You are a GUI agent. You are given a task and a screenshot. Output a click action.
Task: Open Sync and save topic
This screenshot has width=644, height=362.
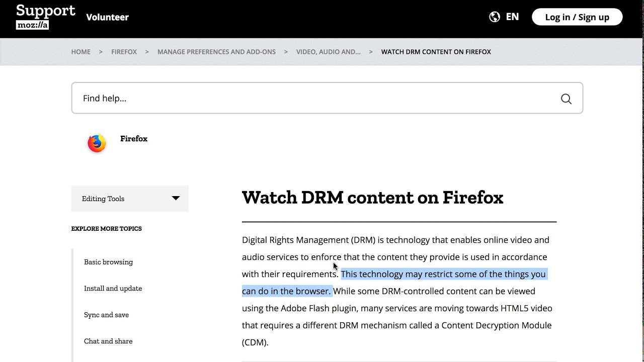pos(106,315)
